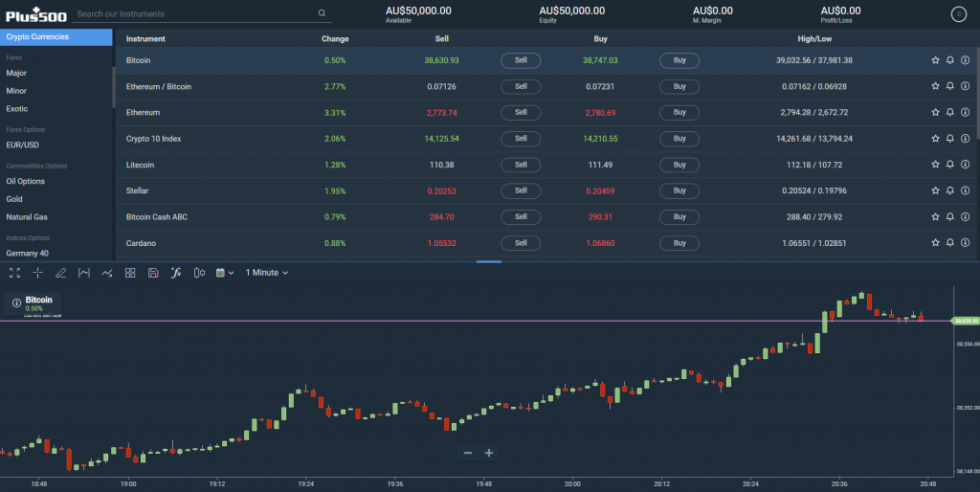Open Gold options category

point(14,199)
